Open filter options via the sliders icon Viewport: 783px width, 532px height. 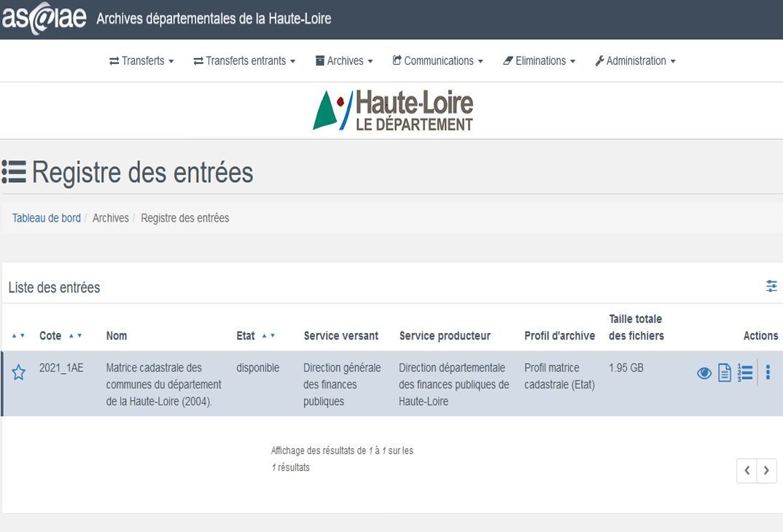pyautogui.click(x=771, y=286)
